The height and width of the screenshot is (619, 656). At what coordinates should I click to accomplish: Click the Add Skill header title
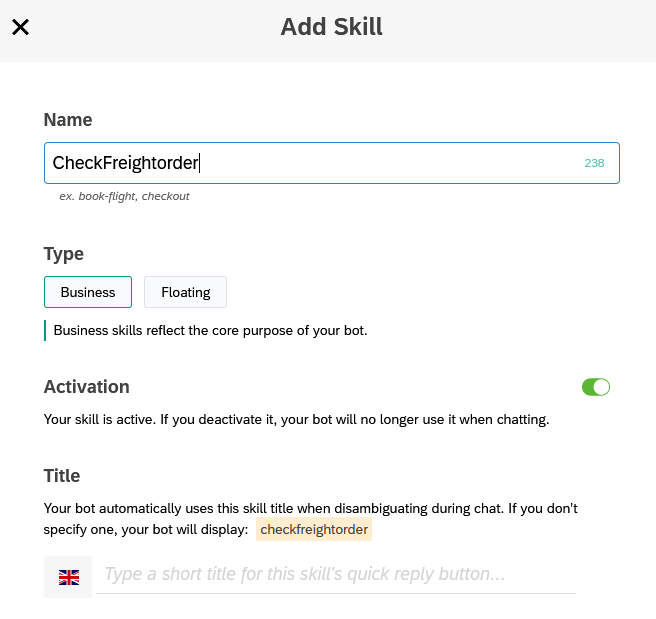tap(331, 27)
